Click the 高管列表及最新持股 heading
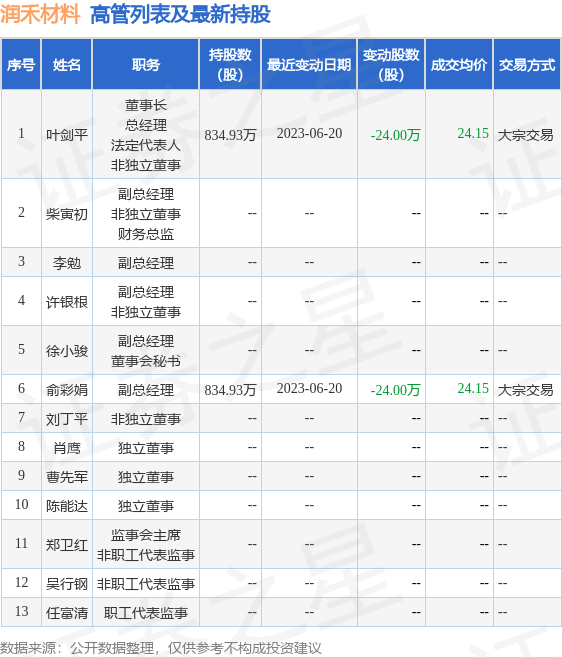Image resolution: width=562 pixels, height=657 pixels. pos(180,14)
